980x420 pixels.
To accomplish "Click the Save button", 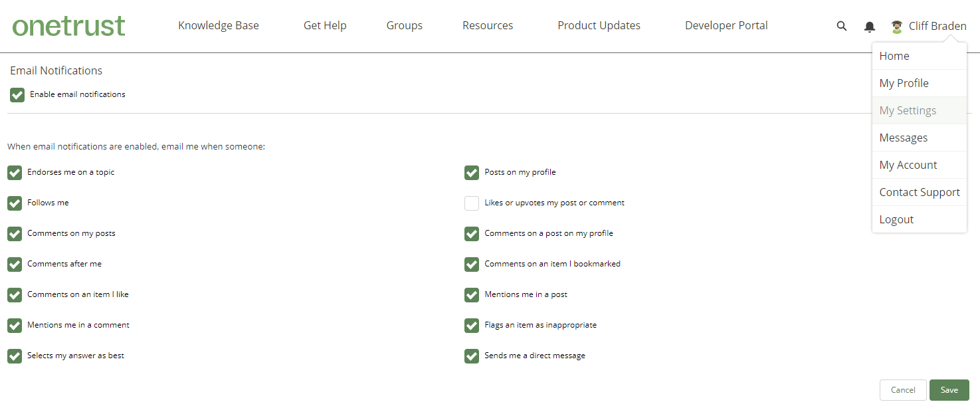I will point(949,390).
